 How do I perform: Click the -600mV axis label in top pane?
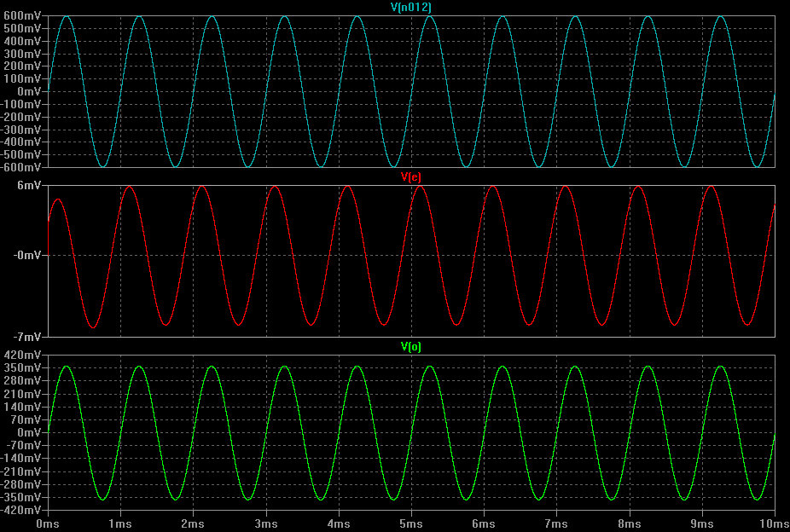point(20,167)
